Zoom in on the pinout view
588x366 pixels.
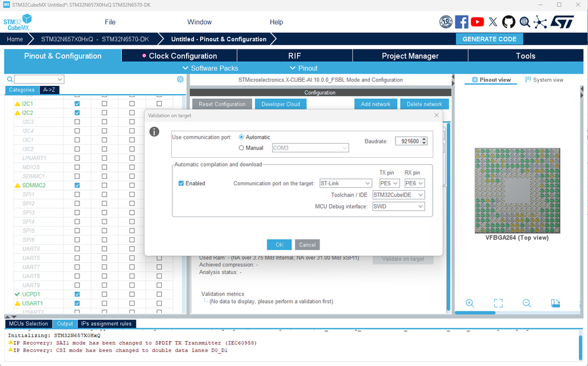click(x=470, y=303)
